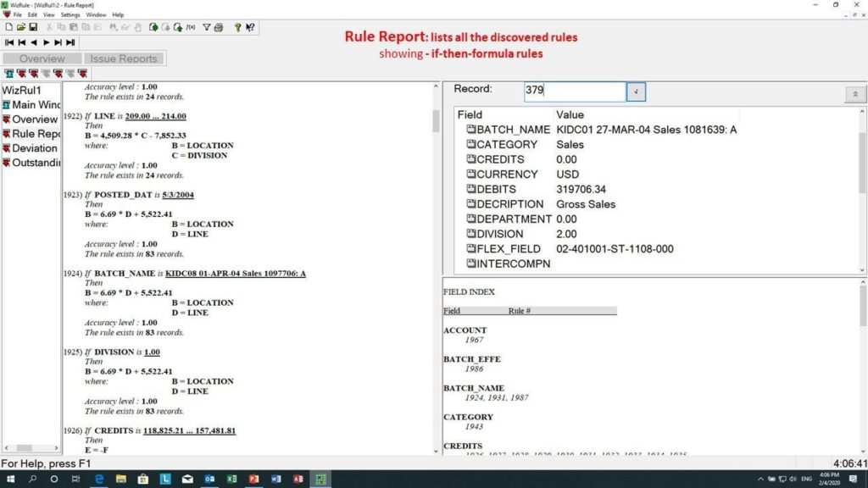Image resolution: width=868 pixels, height=488 pixels.
Task: Click the Filter funnel toolbar icon
Action: point(207,27)
